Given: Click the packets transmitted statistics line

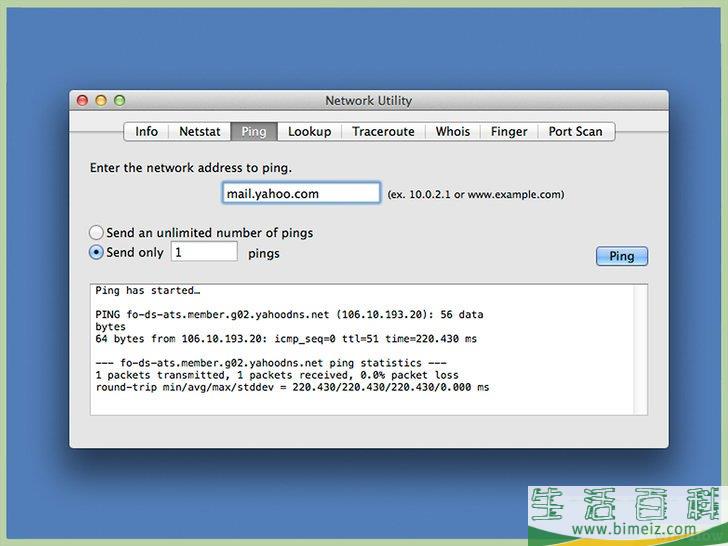Looking at the screenshot, I should (277, 375).
